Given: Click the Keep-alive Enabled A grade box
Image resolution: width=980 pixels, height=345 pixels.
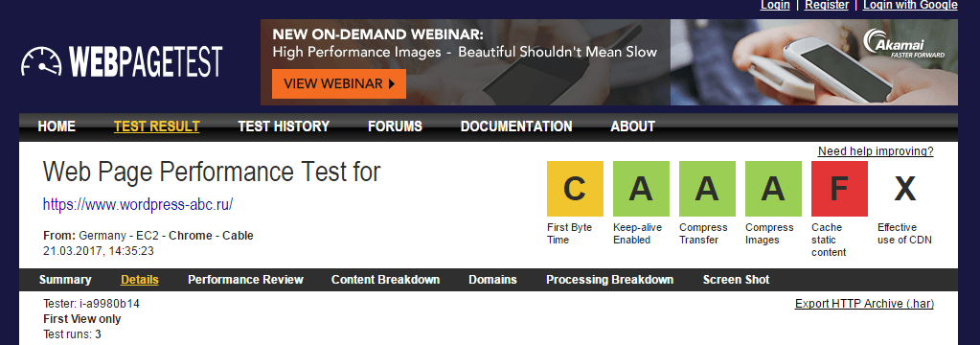Looking at the screenshot, I should (641, 189).
